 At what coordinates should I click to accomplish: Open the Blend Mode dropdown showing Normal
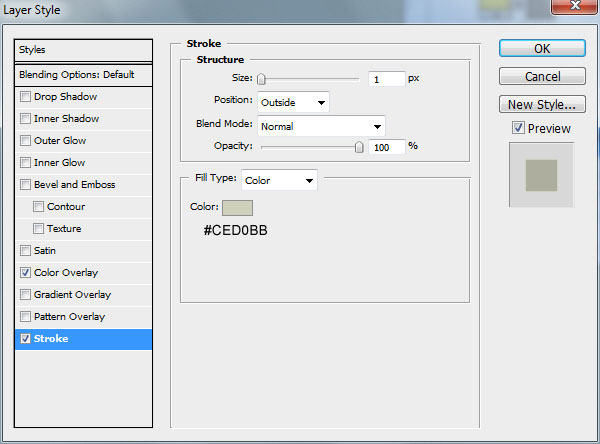pyautogui.click(x=321, y=126)
